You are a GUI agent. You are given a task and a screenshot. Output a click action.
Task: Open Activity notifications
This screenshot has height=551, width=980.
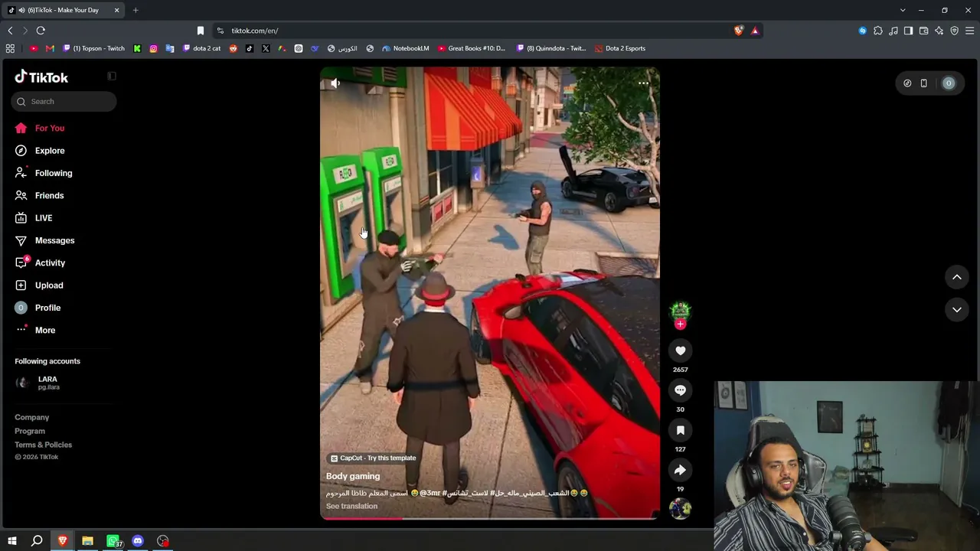[x=50, y=262]
